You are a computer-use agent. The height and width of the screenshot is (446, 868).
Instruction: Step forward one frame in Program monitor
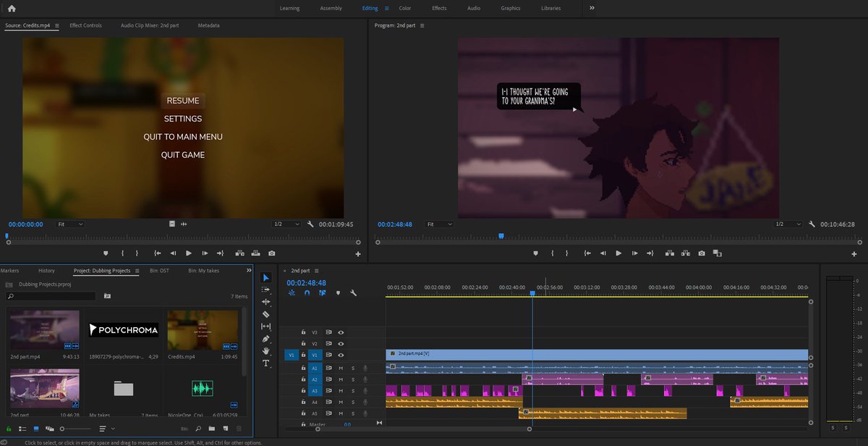634,253
